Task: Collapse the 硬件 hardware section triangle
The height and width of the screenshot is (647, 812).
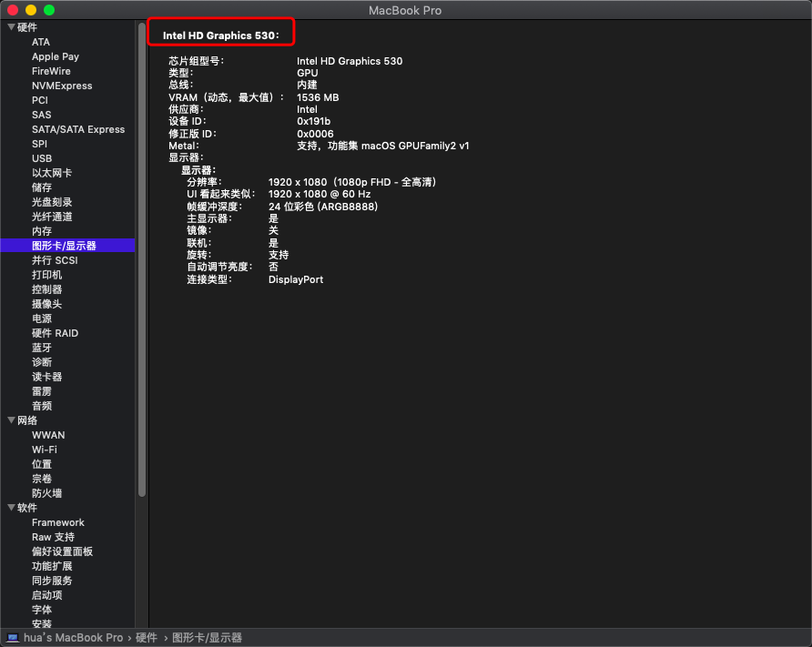Action: (x=11, y=27)
